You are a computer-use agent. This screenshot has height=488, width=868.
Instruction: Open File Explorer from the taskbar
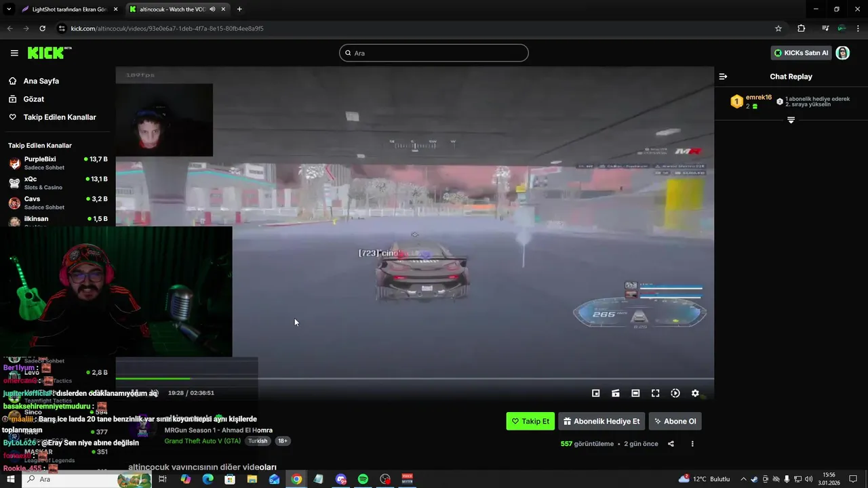tap(252, 479)
